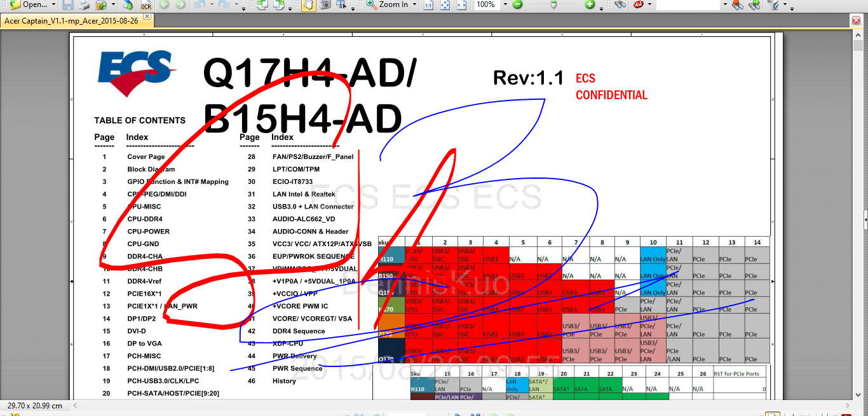Click the 'History' contents entry
The height and width of the screenshot is (416, 868).
pos(284,381)
